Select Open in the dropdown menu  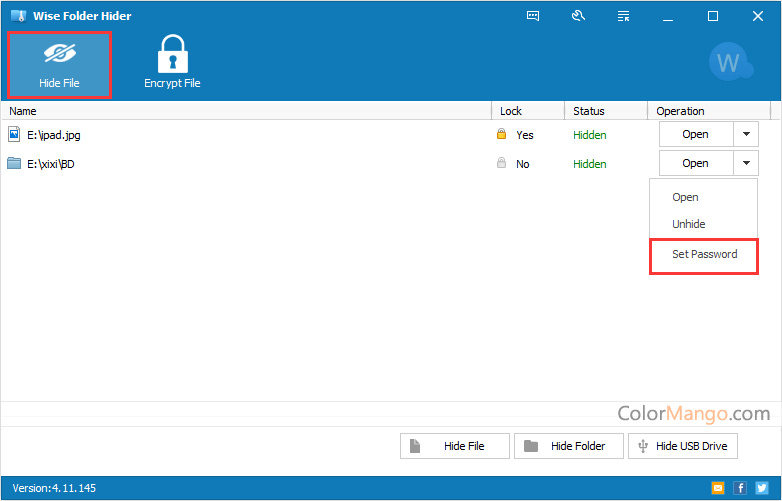tap(685, 197)
